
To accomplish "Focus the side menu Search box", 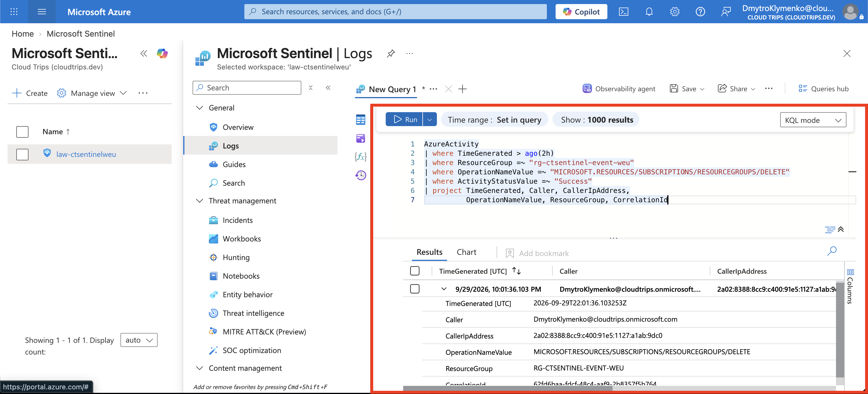I will click(x=247, y=88).
